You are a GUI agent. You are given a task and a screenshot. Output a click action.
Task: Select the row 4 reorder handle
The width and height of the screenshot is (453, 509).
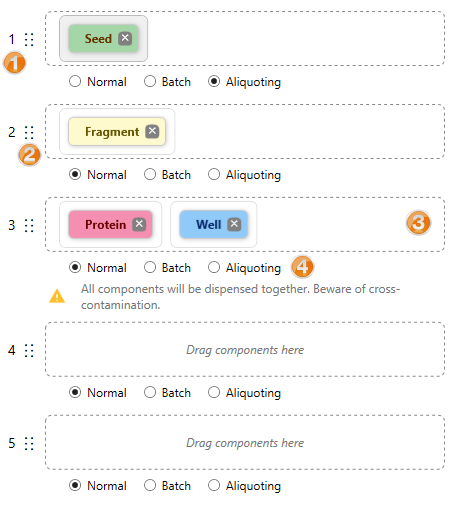tap(29, 350)
